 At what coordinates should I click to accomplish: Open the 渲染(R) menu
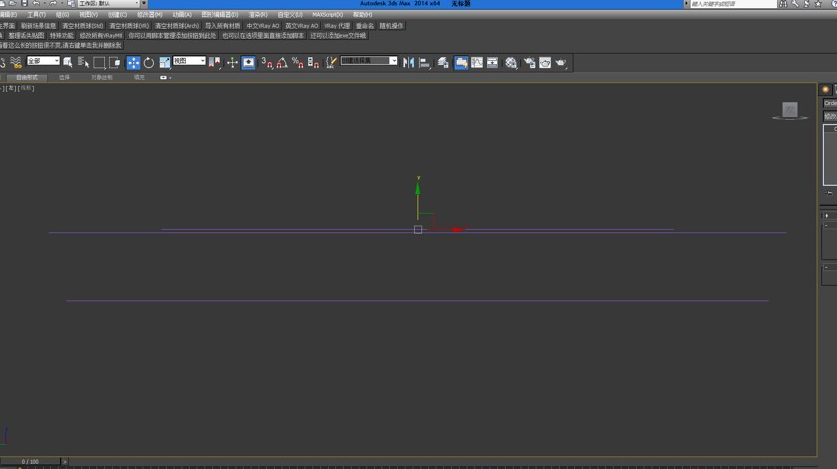click(258, 15)
